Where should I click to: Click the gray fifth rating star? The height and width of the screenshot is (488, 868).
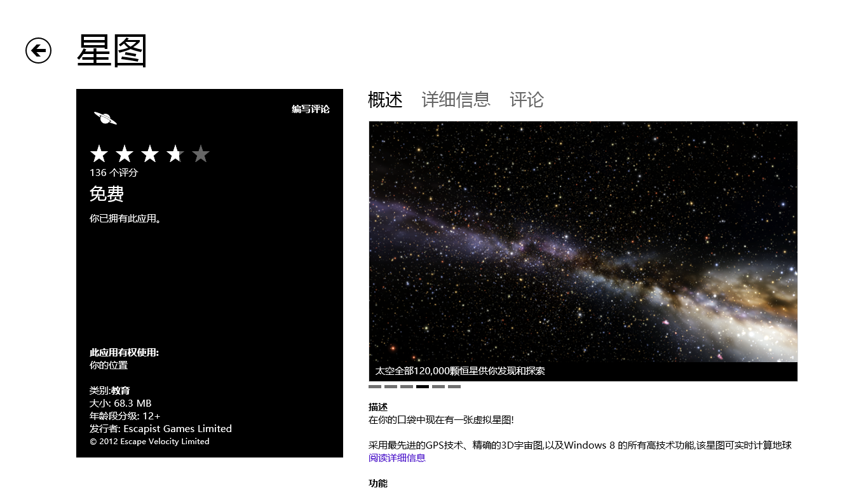click(x=201, y=154)
